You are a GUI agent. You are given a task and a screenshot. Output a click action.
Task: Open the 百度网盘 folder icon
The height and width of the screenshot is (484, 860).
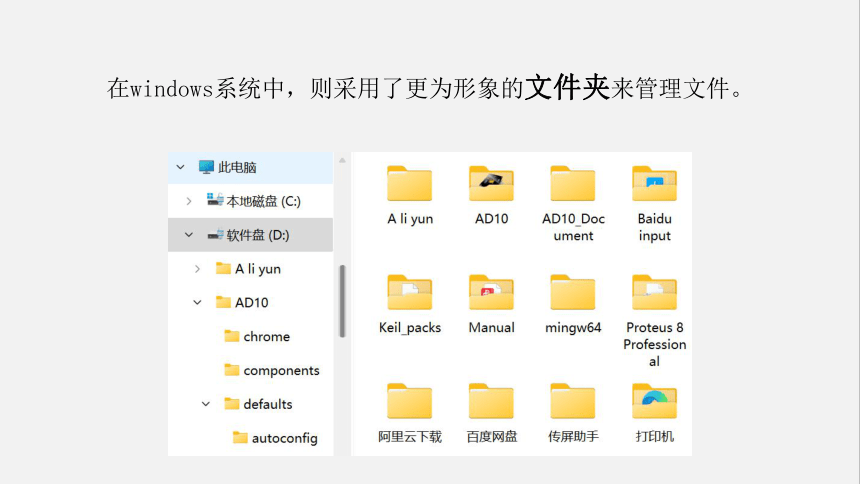point(491,401)
